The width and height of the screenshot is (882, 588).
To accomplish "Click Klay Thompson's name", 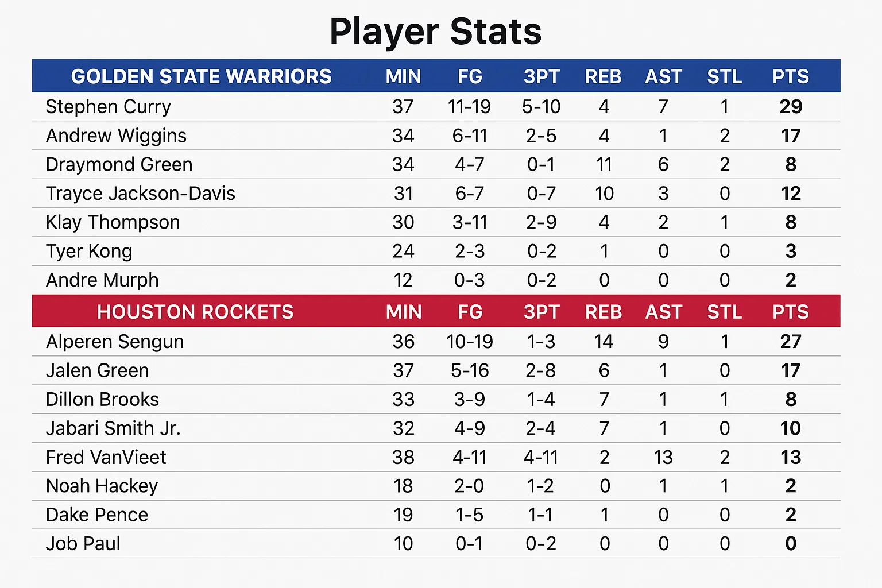I will pos(113,222).
